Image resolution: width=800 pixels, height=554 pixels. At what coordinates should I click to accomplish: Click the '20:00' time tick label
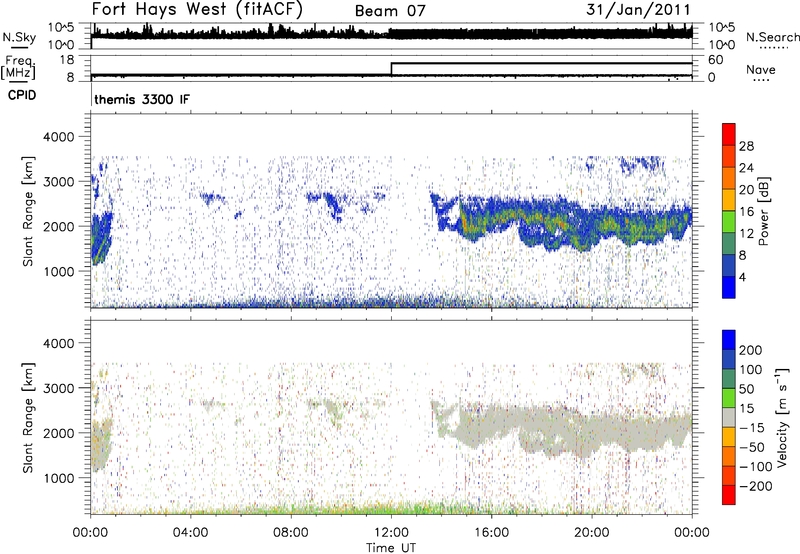592,533
